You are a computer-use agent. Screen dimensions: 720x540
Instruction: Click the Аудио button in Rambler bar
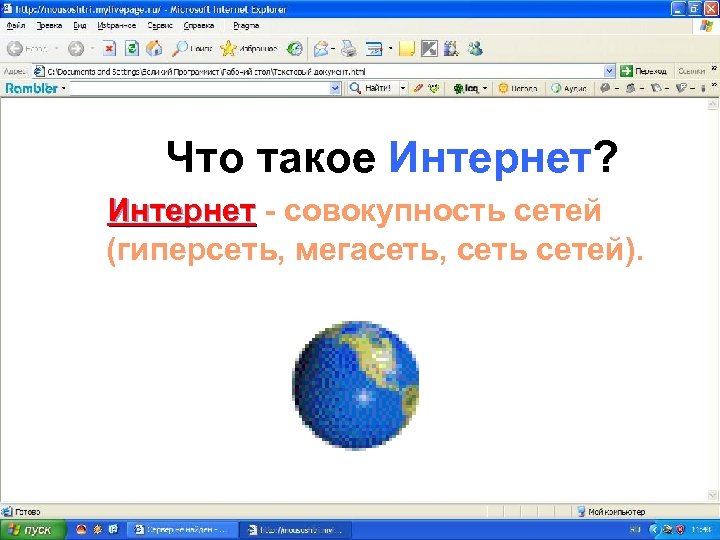point(569,88)
